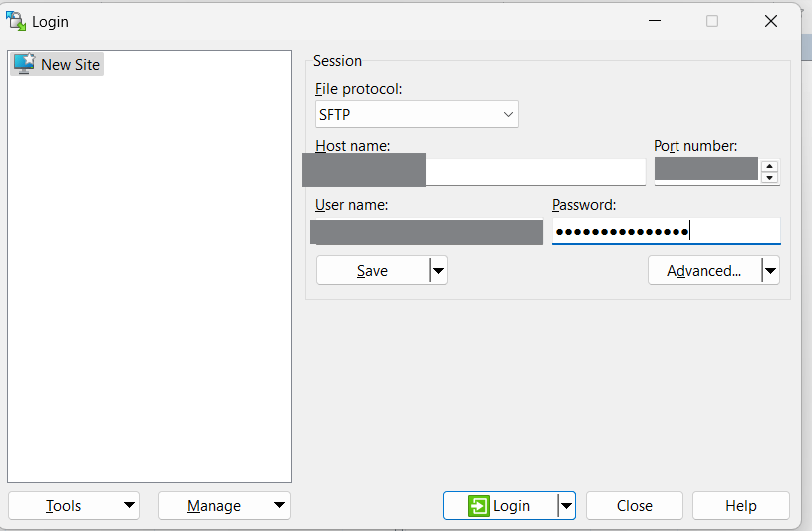This screenshot has height=531, width=812.
Task: Click the WinSCP icon in the title bar
Action: coord(16,20)
